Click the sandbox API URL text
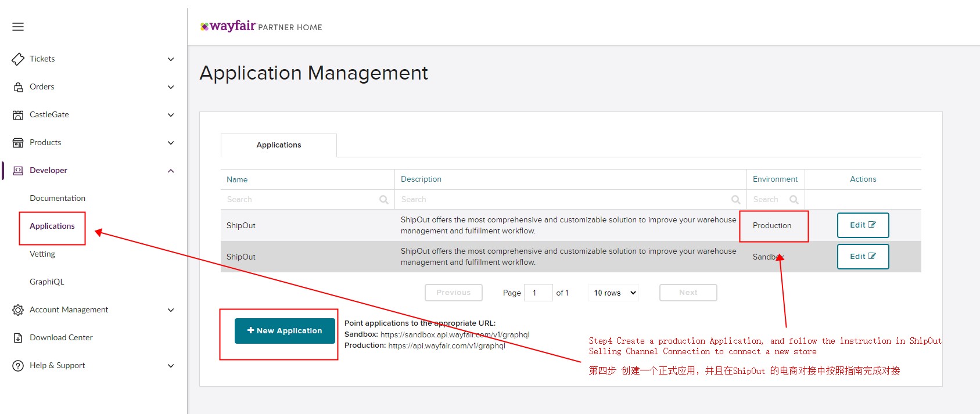980x414 pixels. tap(455, 334)
